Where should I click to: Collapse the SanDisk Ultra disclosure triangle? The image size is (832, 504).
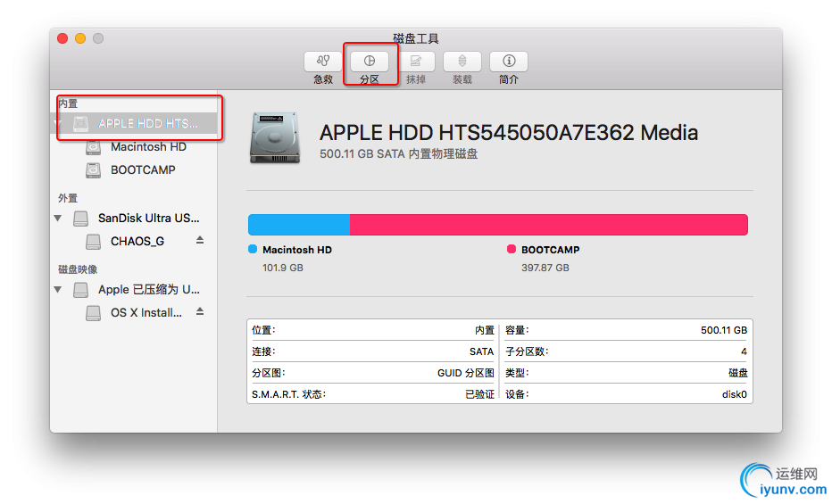point(58,218)
